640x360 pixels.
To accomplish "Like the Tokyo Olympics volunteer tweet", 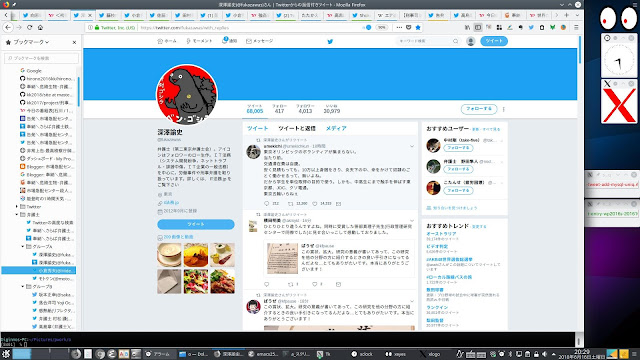I will [315, 203].
